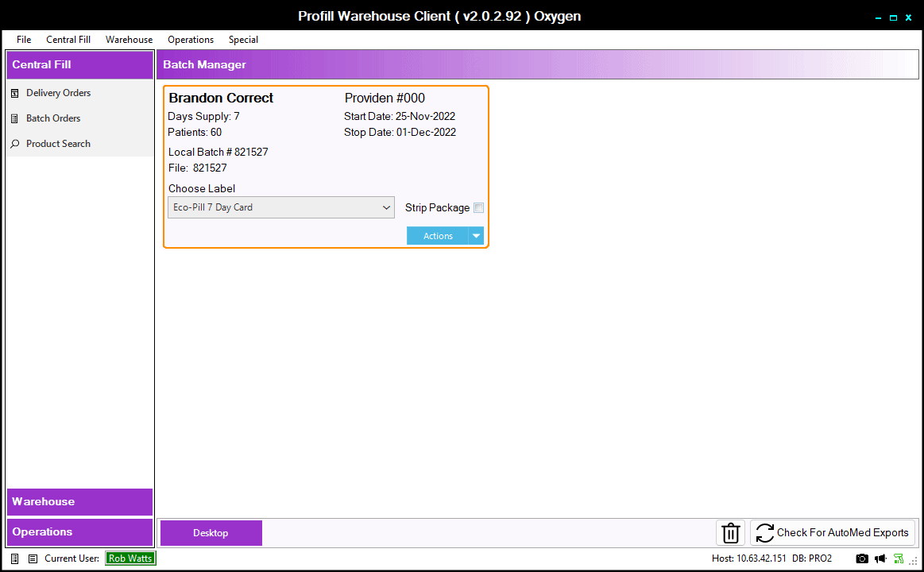Click the File: 821527 text
The height and width of the screenshot is (572, 924).
coord(197,168)
